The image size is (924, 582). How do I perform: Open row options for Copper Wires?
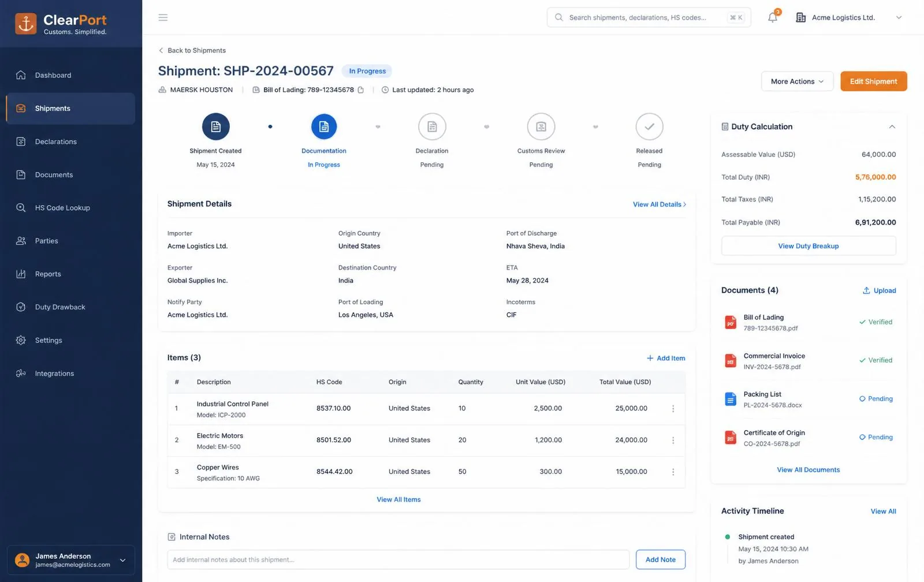pos(673,472)
